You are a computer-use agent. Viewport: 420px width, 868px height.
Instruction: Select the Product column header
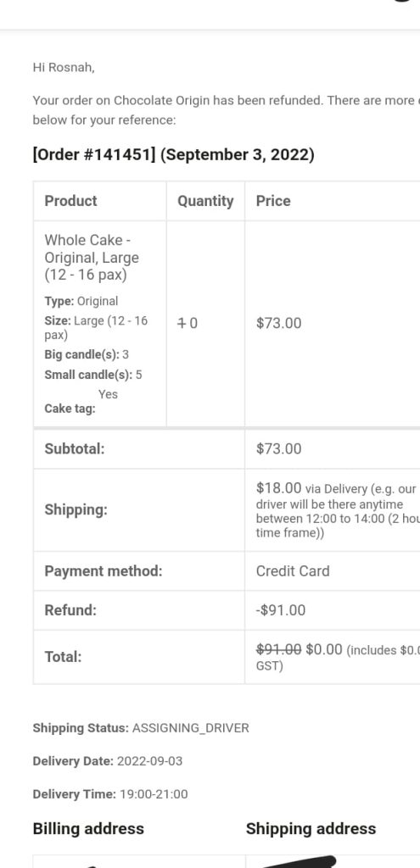(x=71, y=201)
